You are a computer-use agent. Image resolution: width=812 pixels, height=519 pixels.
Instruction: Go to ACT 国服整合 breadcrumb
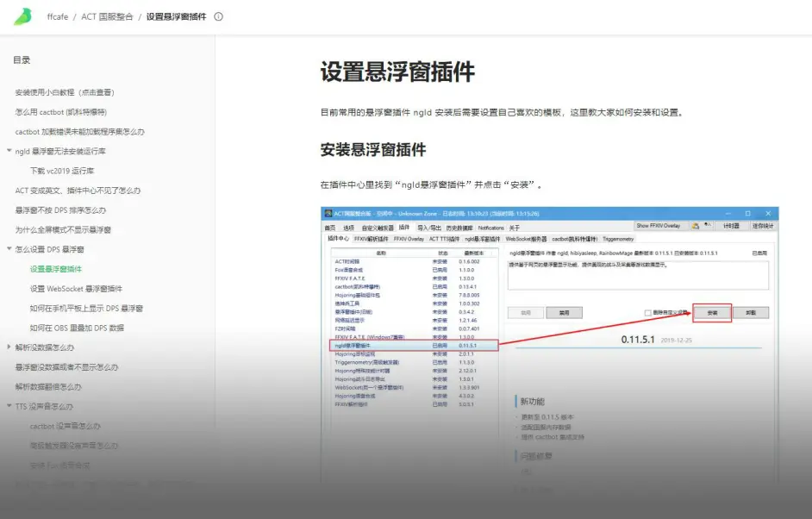(107, 16)
